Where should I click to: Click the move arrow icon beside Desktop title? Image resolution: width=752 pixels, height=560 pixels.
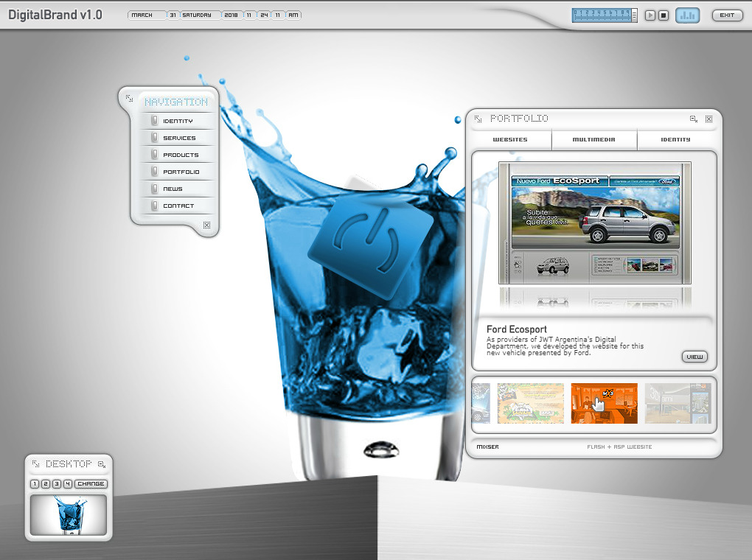tap(35, 463)
